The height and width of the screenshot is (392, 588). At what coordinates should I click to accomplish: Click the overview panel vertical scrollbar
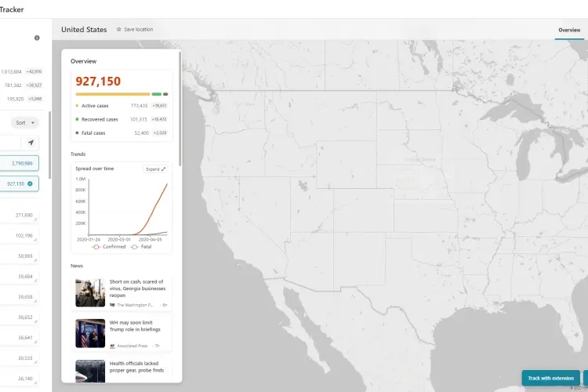(180, 109)
